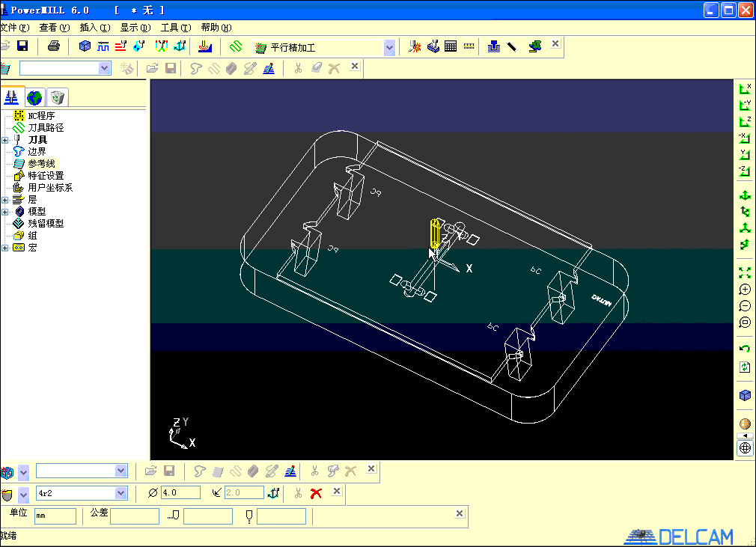Click the 公差 tolerance input field
Screen dimensions: 756x547
[135, 516]
